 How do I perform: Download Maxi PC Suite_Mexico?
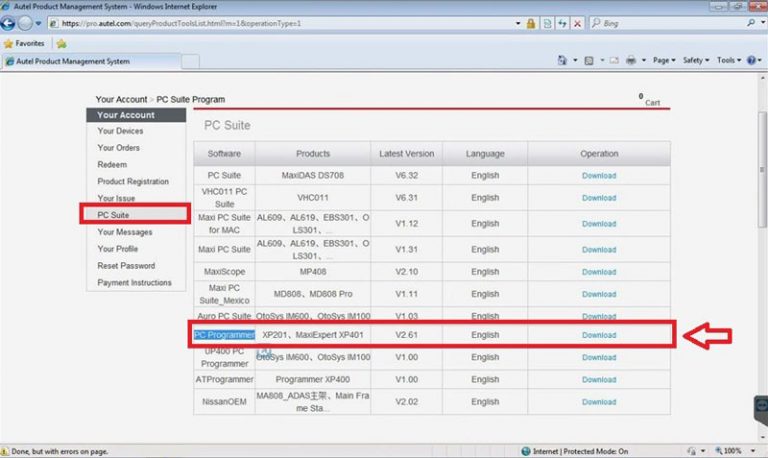click(599, 294)
